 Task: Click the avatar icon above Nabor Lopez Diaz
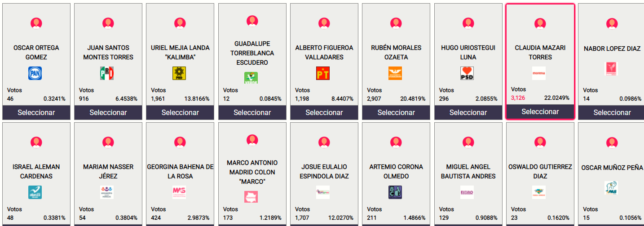(x=612, y=23)
